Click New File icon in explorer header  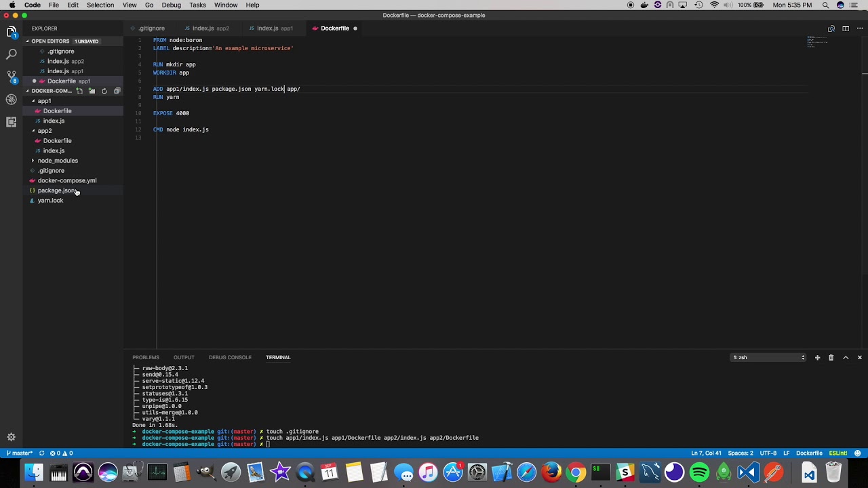click(79, 91)
